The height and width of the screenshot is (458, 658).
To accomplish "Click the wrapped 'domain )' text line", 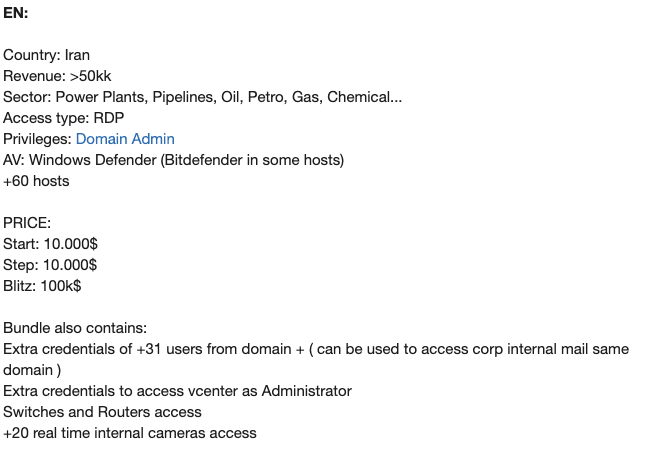I will (x=32, y=370).
